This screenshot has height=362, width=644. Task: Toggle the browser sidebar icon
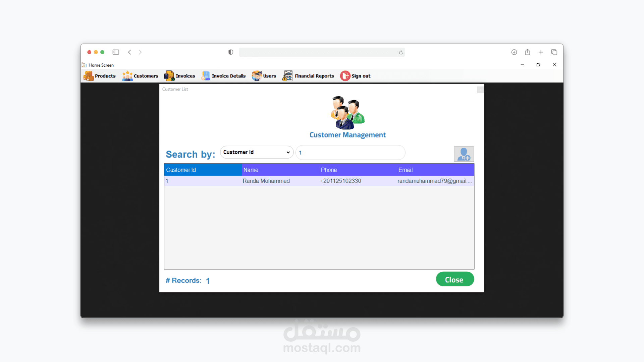click(116, 52)
